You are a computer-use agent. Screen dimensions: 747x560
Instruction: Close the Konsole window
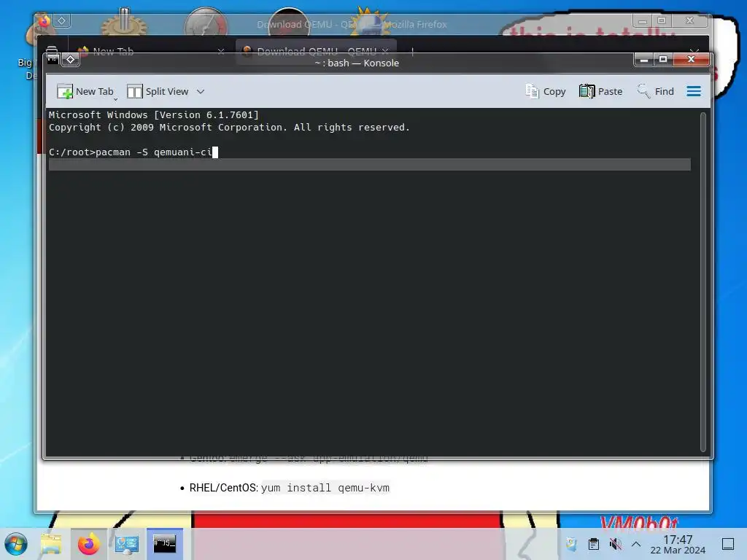click(x=692, y=60)
